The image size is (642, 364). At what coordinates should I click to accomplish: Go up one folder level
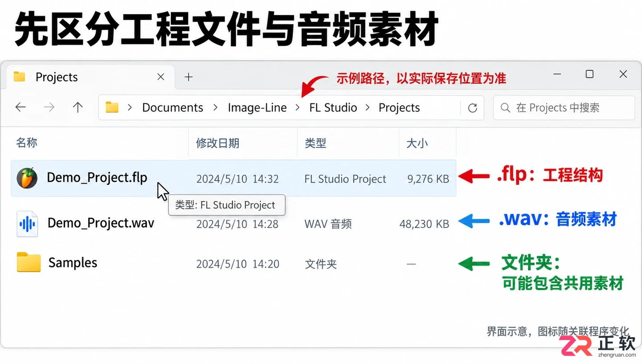[78, 107]
